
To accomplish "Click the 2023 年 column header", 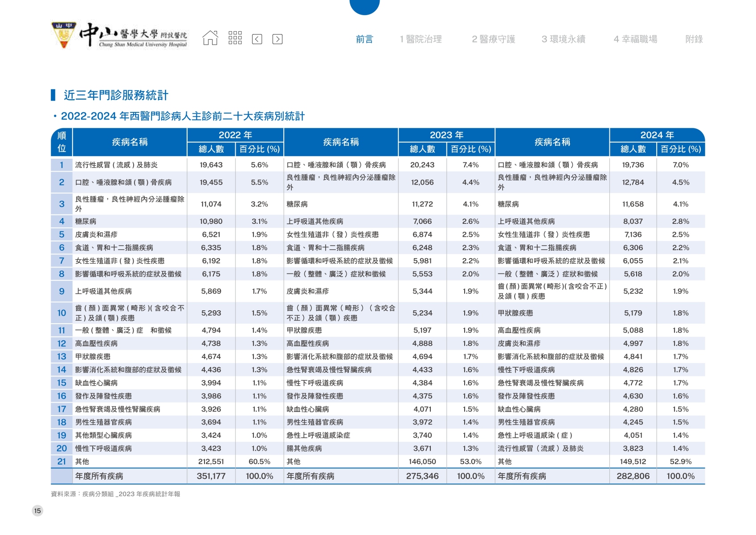I will (x=446, y=135).
